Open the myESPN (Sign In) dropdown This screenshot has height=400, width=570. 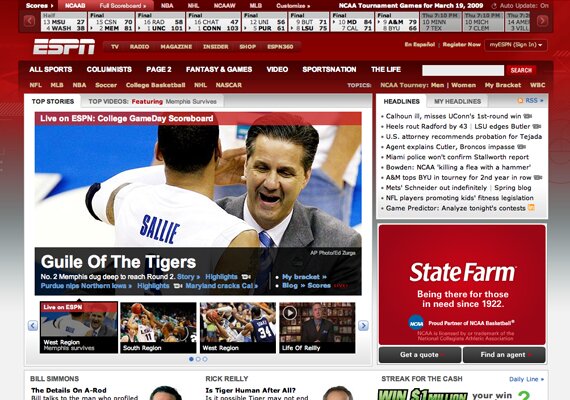click(516, 45)
